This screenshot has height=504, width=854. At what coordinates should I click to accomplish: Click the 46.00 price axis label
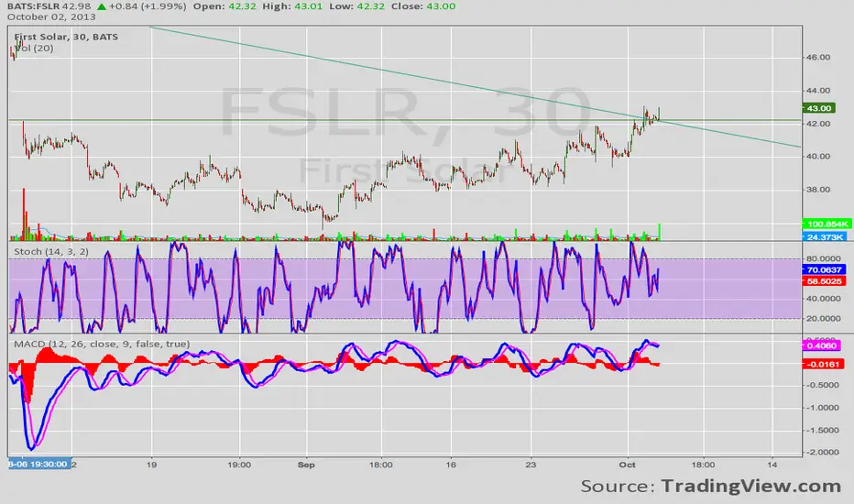(x=818, y=57)
